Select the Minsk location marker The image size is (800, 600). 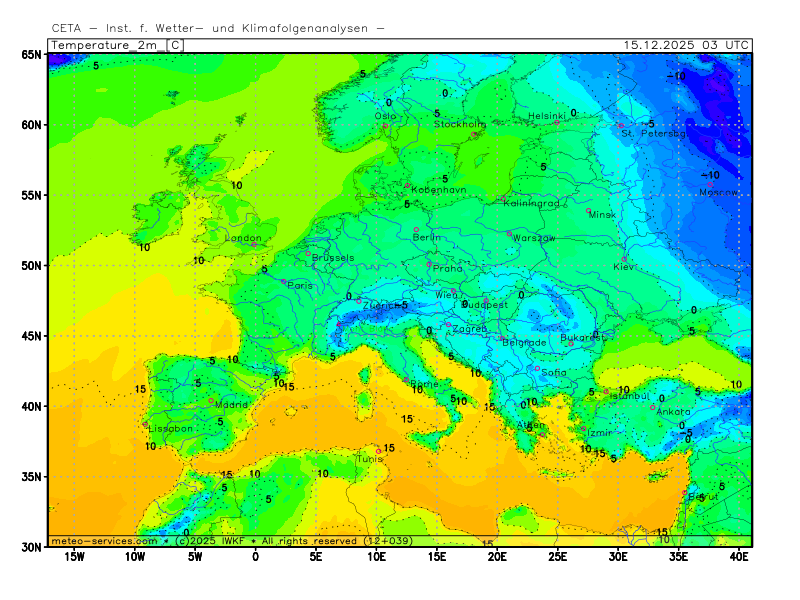tap(588, 210)
